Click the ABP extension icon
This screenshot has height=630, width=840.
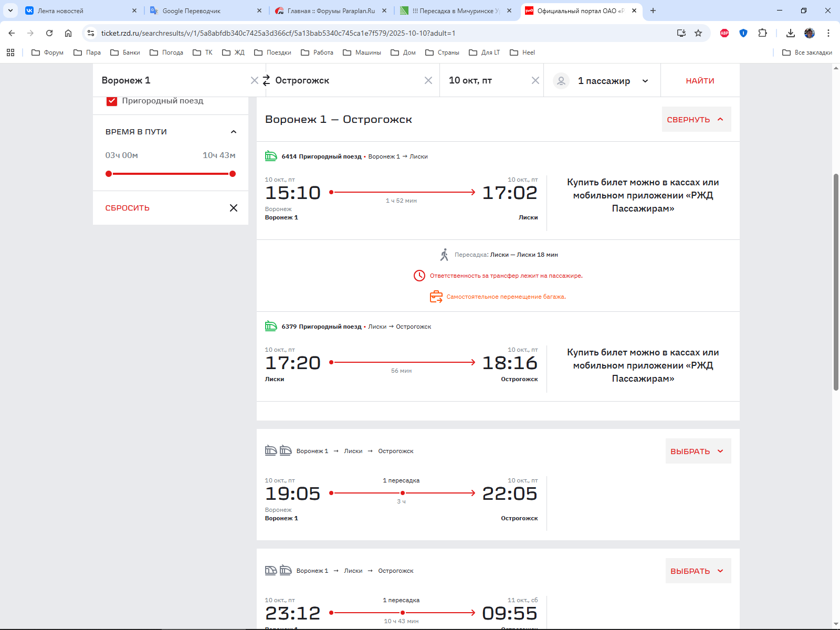coord(724,33)
